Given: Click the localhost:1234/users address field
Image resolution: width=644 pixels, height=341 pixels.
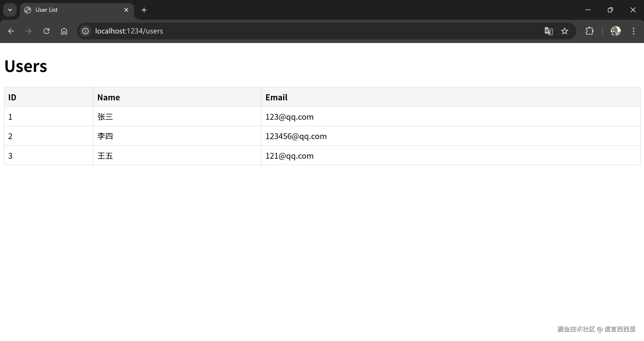Looking at the screenshot, I should click(x=302, y=31).
